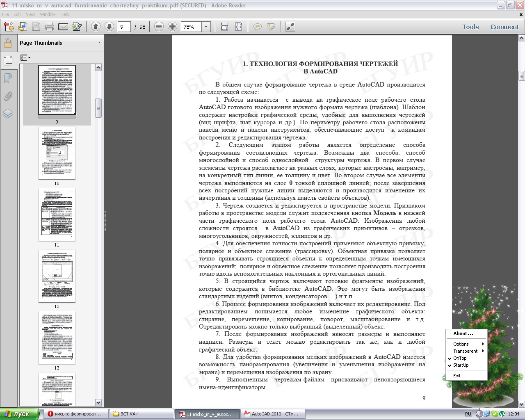Collapse the Page Thumbnails panel arrow

pos(99,43)
